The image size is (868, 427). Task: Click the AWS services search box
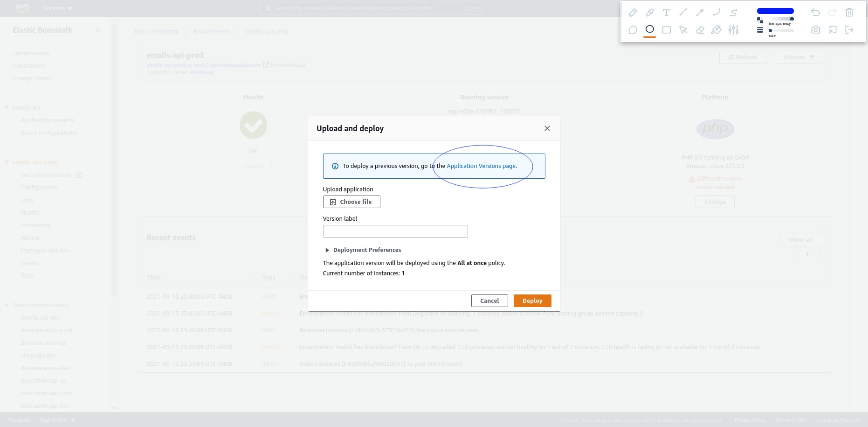(373, 8)
